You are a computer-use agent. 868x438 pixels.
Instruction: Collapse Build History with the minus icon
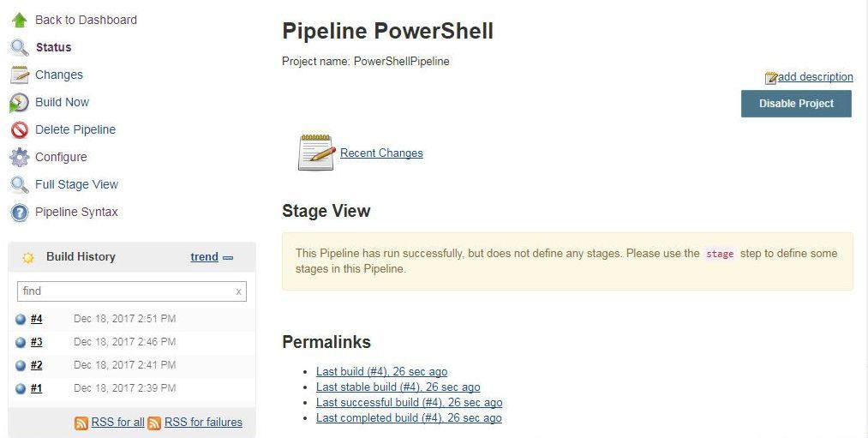(x=228, y=257)
